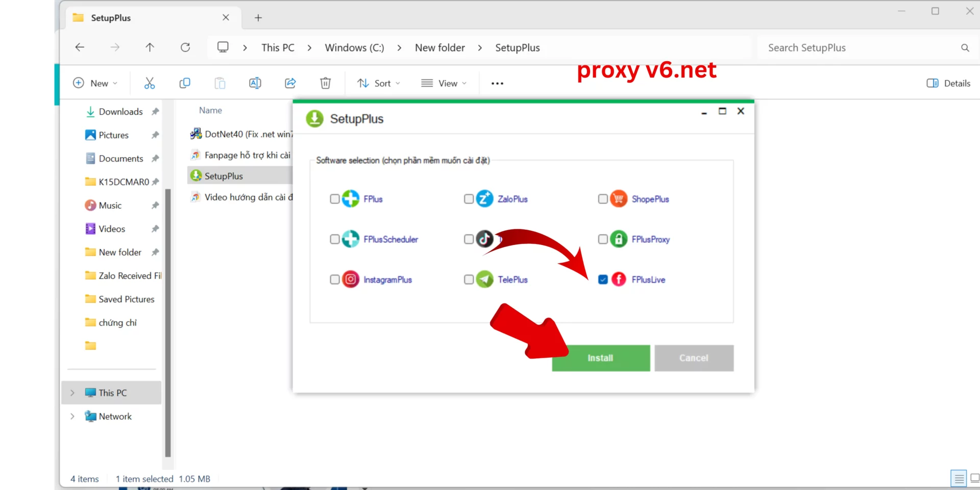Click the Cut scissors icon

pyautogui.click(x=149, y=83)
